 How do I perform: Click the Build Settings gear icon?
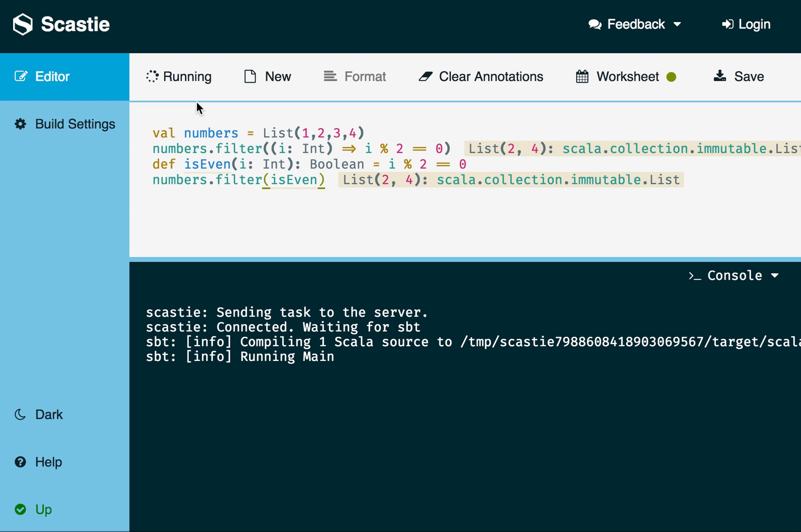(20, 124)
